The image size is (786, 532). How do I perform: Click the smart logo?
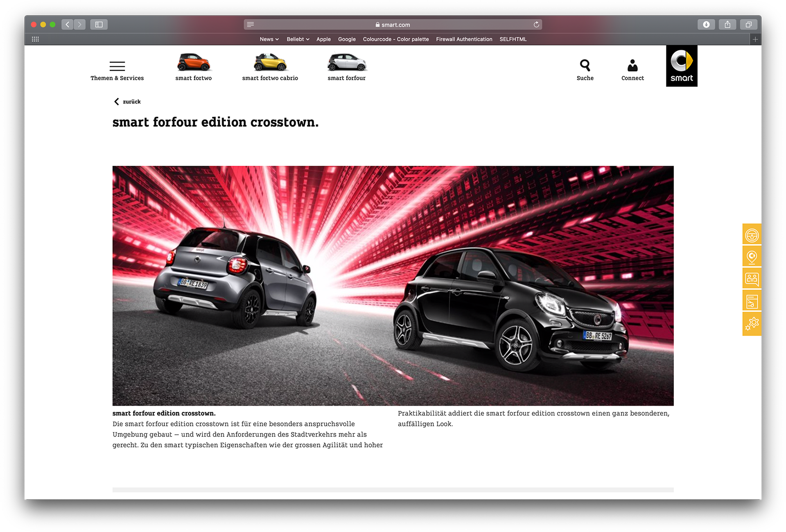tap(681, 66)
